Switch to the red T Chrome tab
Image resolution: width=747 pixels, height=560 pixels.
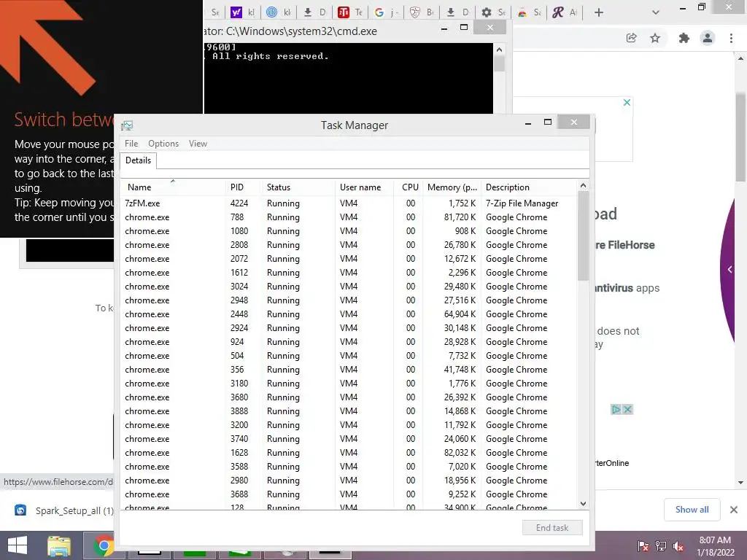pyautogui.click(x=350, y=12)
